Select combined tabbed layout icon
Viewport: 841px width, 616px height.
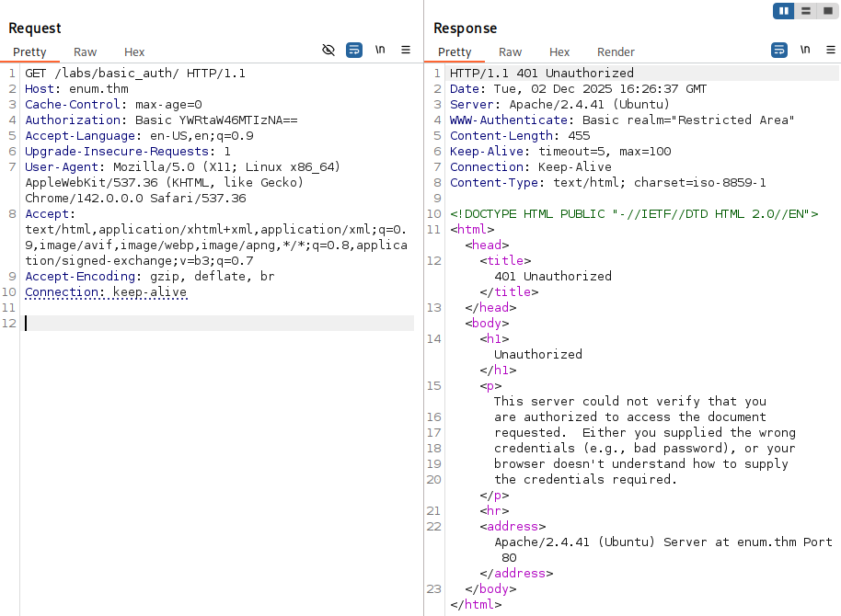[827, 11]
